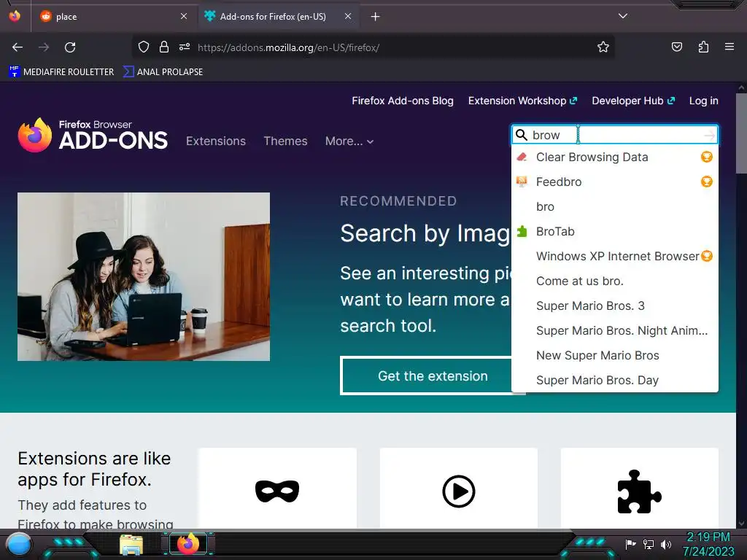
Task: Open File Explorer from the taskbar
Action: [131, 545]
